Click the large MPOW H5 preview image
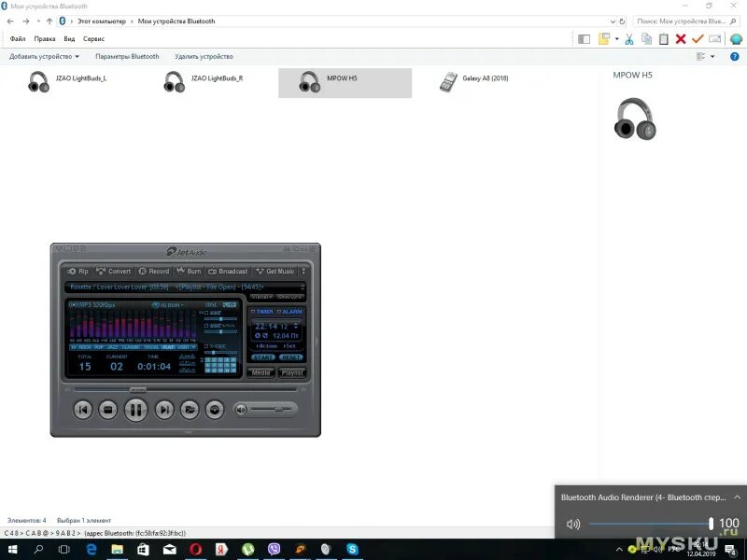This screenshot has height=560, width=747. (x=635, y=119)
